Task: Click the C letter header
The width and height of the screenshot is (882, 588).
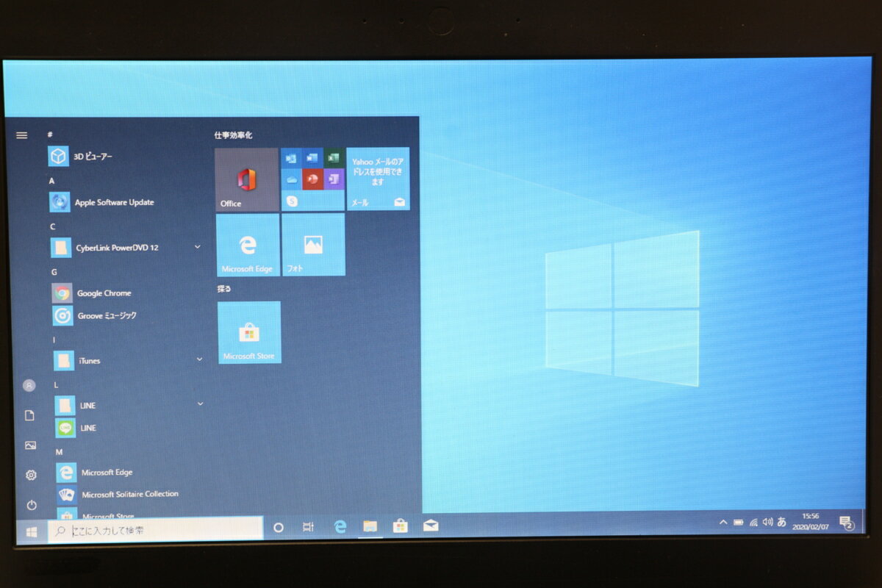Action: click(52, 226)
